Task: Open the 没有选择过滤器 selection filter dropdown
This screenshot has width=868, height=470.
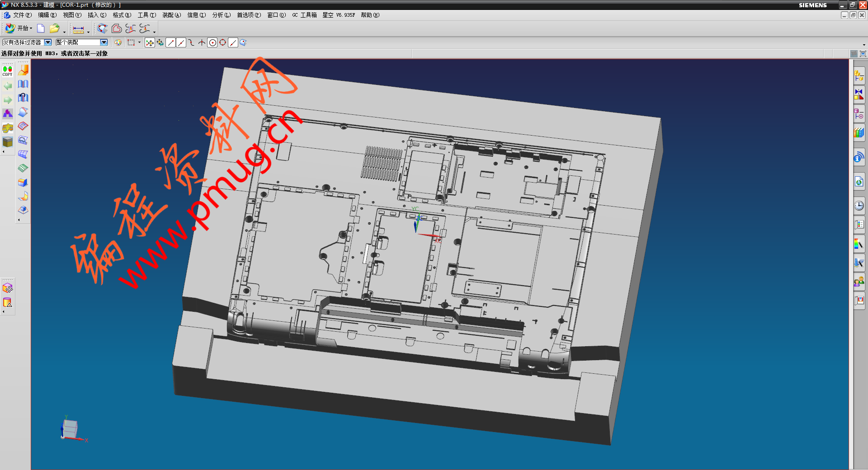Action: click(x=27, y=42)
